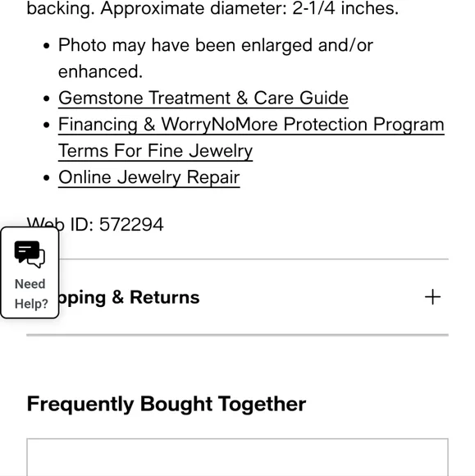Open Gemstone Treatment & Care Guide link

pos(203,98)
